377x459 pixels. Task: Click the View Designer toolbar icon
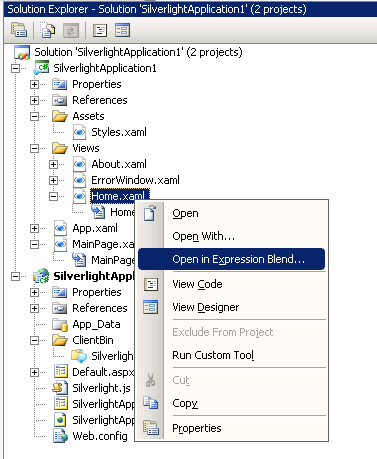click(122, 31)
